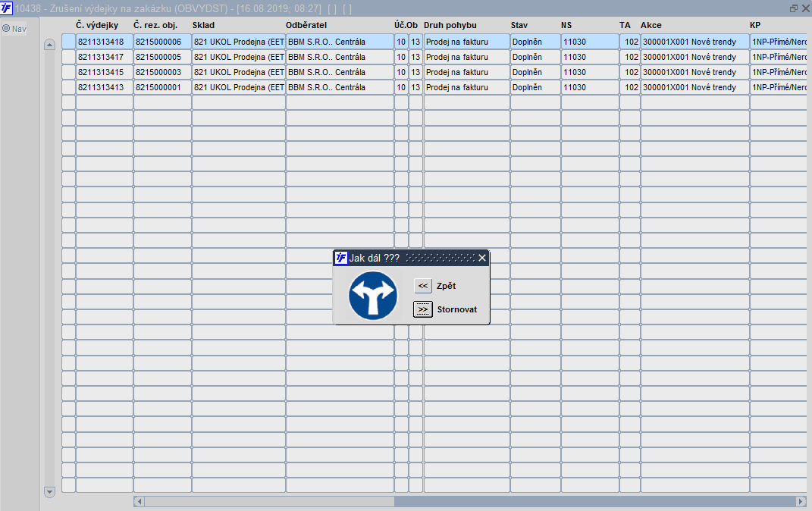The image size is (812, 511).
Task: Toggle the Nav radio button
Action: (x=6, y=29)
